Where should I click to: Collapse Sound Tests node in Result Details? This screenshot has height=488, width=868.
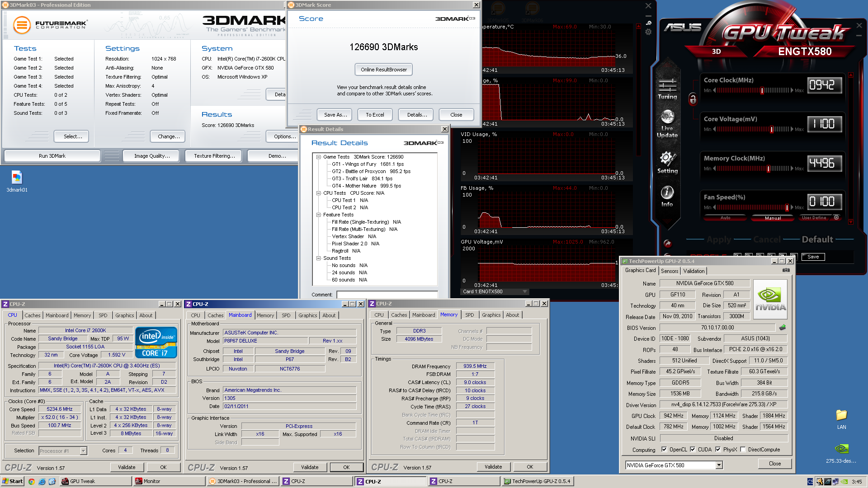coord(318,258)
